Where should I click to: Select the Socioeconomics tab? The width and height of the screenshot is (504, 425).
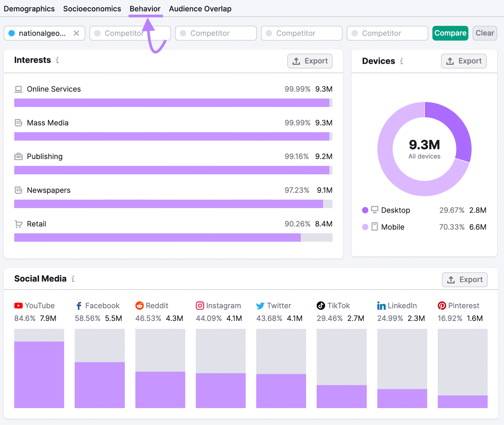(x=92, y=9)
